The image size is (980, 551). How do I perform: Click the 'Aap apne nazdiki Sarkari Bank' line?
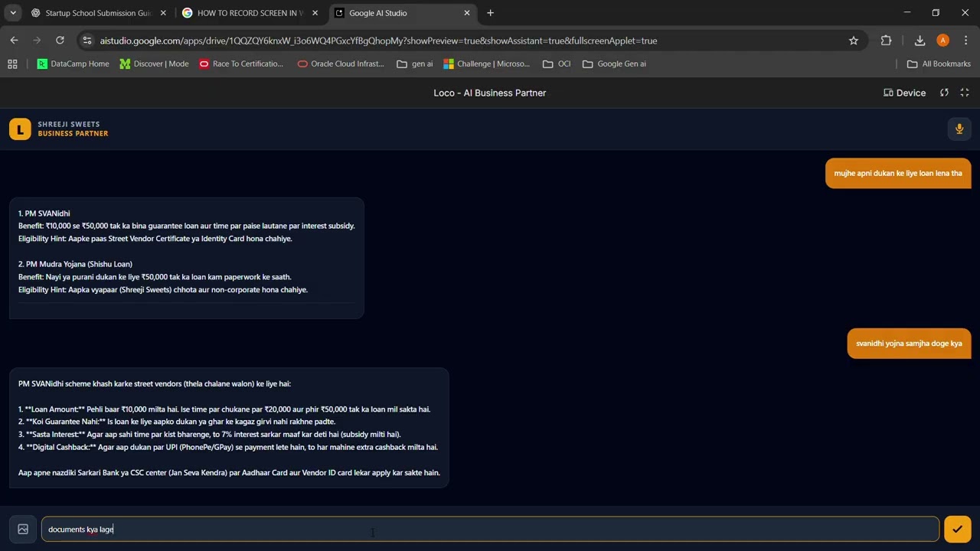coord(229,472)
